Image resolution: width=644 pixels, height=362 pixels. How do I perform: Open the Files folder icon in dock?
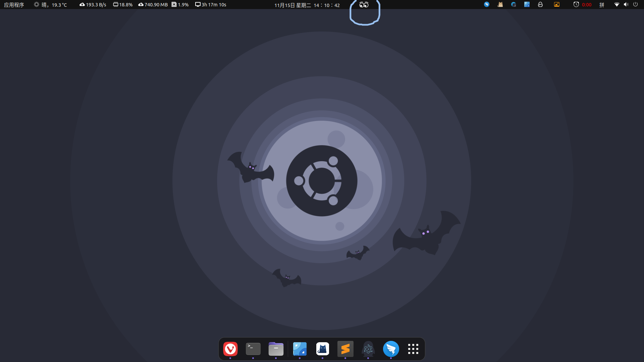click(x=276, y=349)
